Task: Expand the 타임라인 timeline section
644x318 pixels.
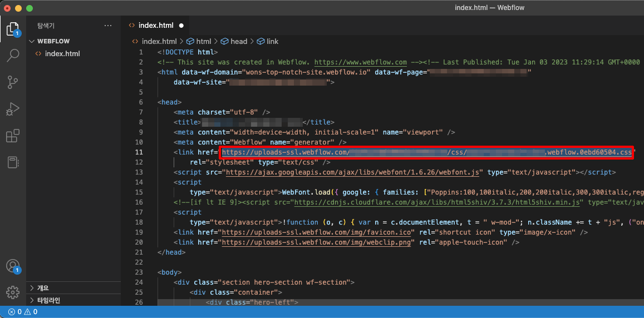Action: pos(74,300)
